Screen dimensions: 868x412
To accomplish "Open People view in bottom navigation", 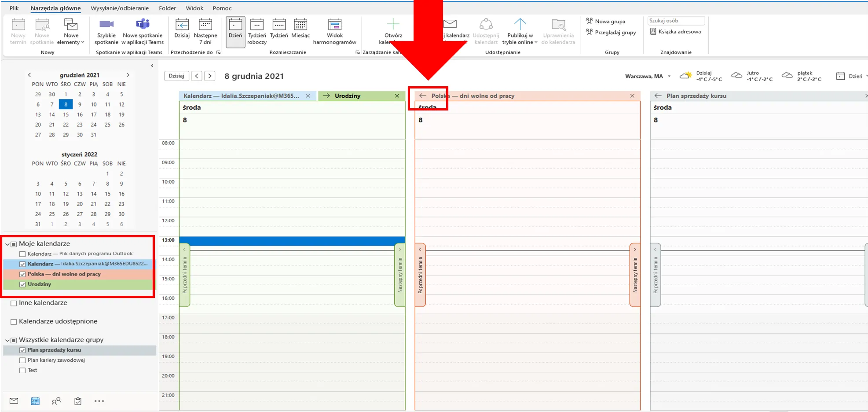I will pyautogui.click(x=56, y=401).
